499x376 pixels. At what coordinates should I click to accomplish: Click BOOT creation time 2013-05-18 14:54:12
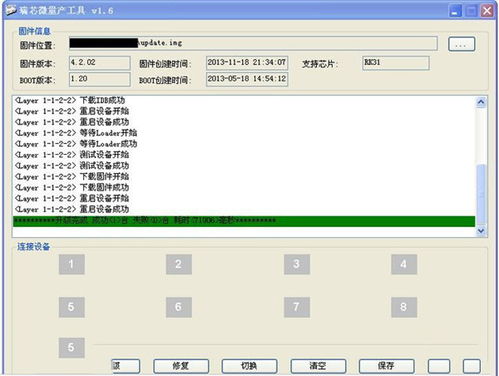tap(247, 79)
